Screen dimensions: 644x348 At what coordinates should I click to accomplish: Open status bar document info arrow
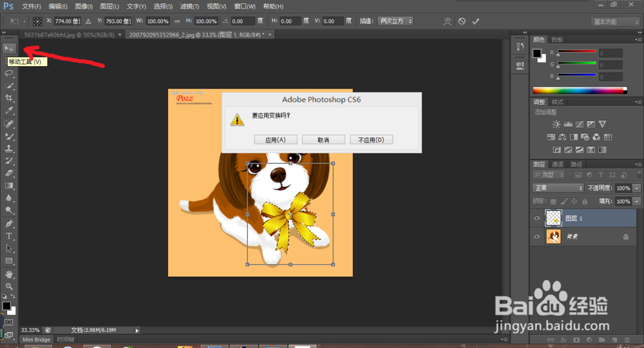click(x=137, y=331)
